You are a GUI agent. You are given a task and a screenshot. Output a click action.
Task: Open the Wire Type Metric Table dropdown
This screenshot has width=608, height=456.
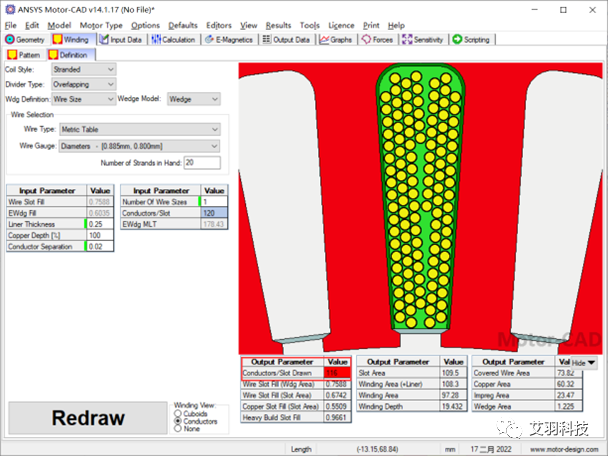pyautogui.click(x=140, y=130)
